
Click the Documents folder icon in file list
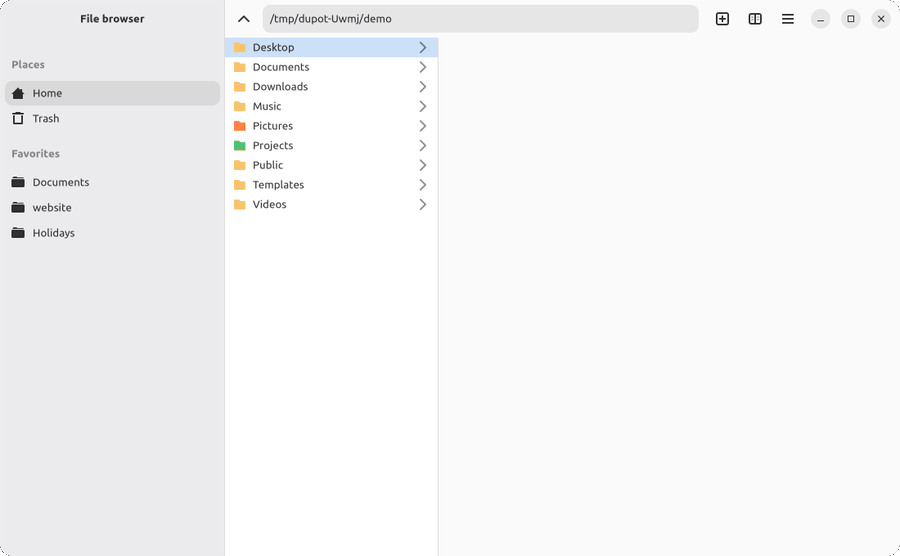tap(240, 67)
